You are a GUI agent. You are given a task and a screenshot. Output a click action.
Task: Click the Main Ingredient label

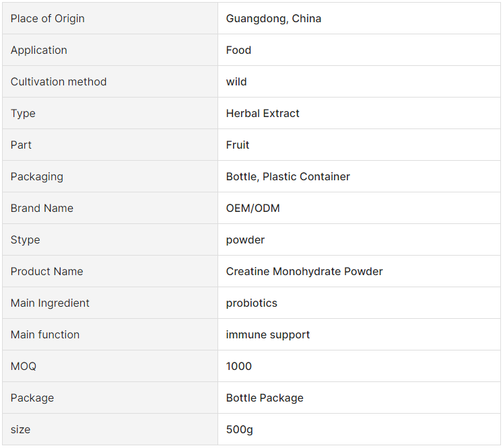[x=50, y=303]
